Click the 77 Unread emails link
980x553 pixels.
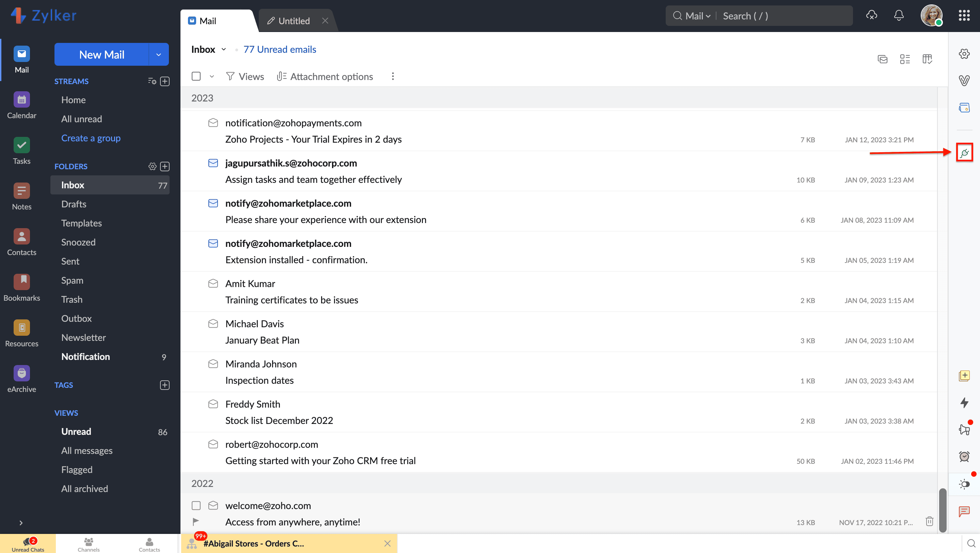coord(280,49)
